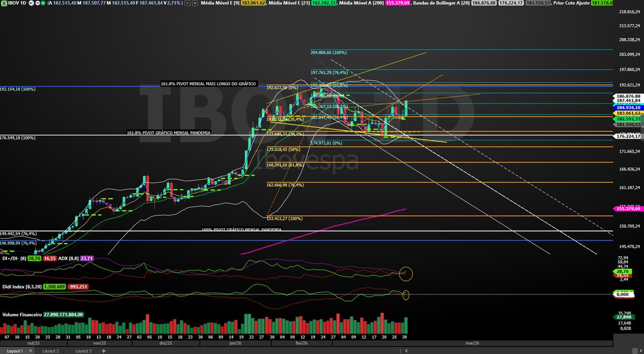The width and height of the screenshot is (644, 354).
Task: Click the green 181.518,0 Prior Cote value
Action: pos(602,3)
